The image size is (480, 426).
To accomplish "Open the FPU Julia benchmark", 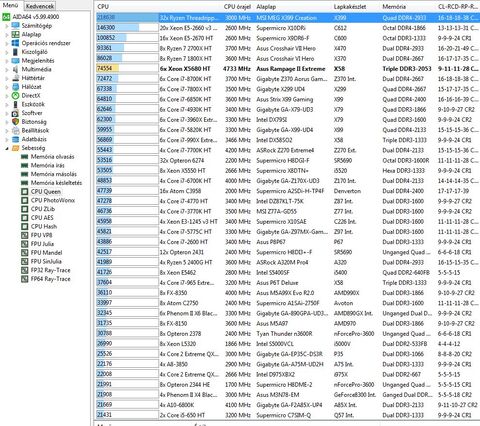I will click(42, 244).
